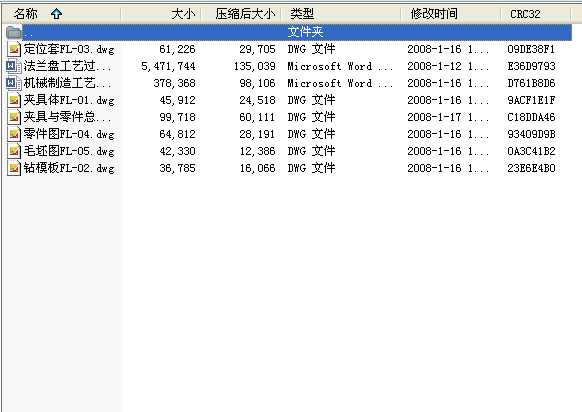Select file 法兰盘工艺过...
This screenshot has height=412, width=582.
[67, 66]
